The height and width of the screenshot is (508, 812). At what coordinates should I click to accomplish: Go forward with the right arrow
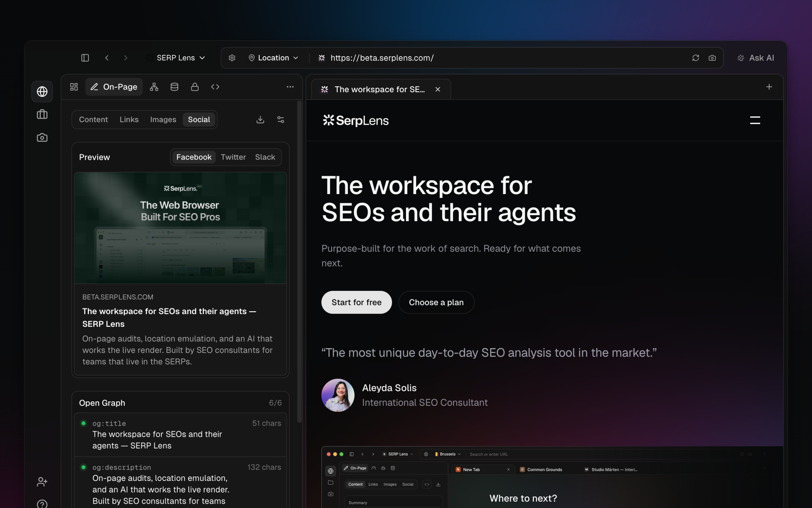(126, 58)
